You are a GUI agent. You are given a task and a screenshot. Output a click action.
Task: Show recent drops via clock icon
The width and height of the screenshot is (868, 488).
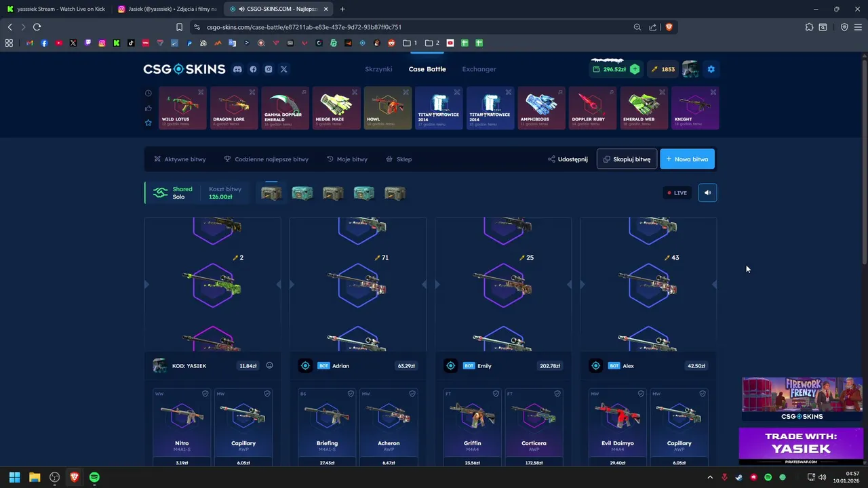coord(149,93)
